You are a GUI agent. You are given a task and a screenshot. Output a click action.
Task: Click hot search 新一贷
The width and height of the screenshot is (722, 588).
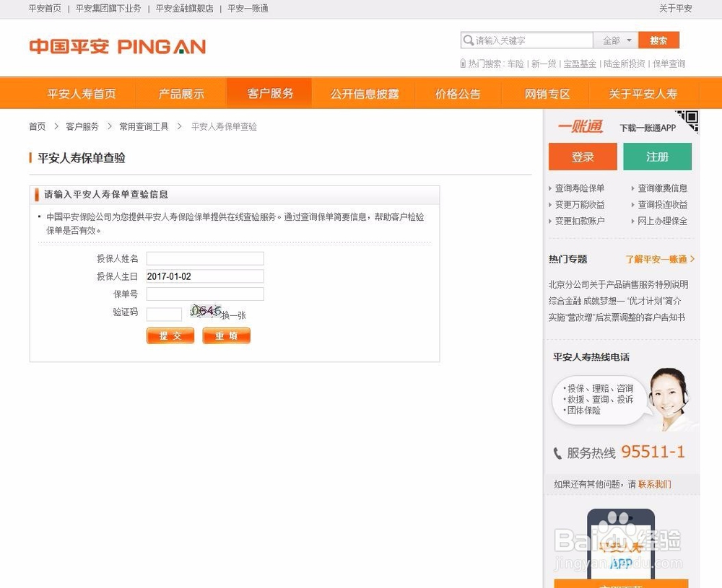pos(544,63)
